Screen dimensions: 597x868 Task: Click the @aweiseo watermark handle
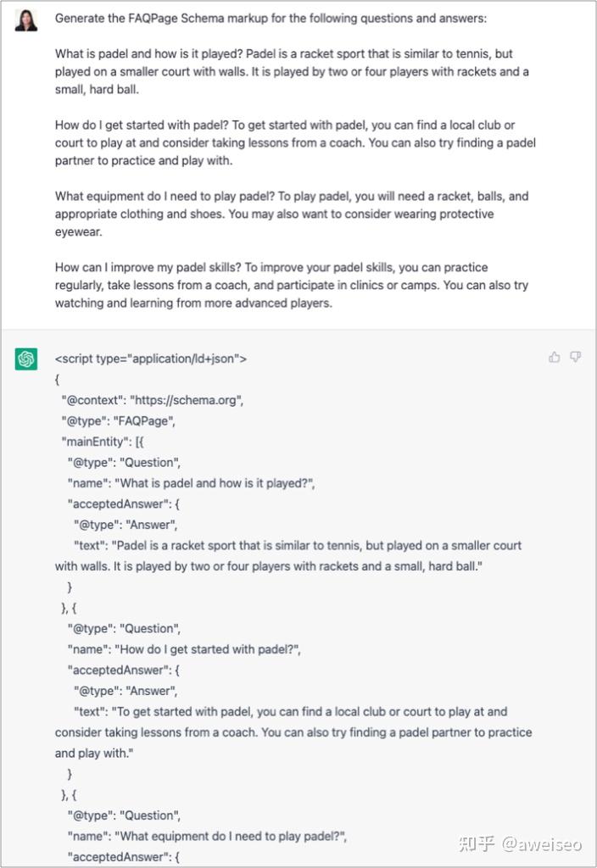tap(542, 844)
